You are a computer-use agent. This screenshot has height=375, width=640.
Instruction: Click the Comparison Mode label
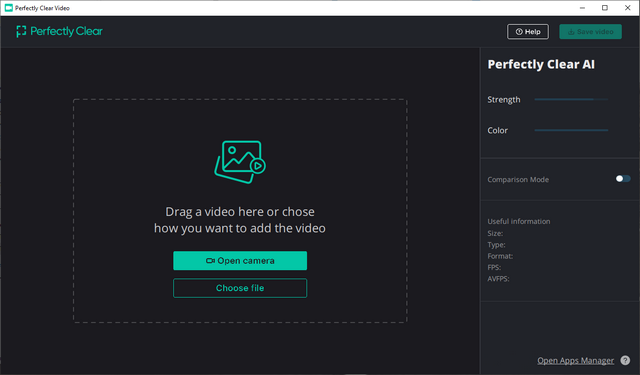click(518, 180)
